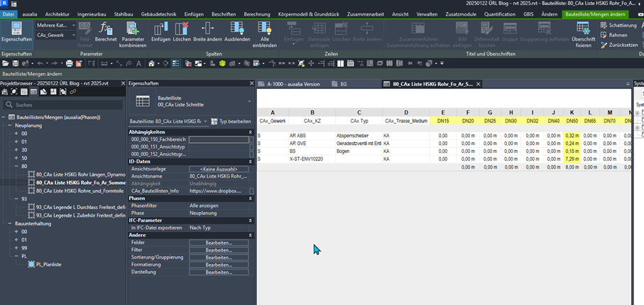
Task: Click Bearbeiten button for Sortierung/Gruppierung
Action: coord(219,257)
